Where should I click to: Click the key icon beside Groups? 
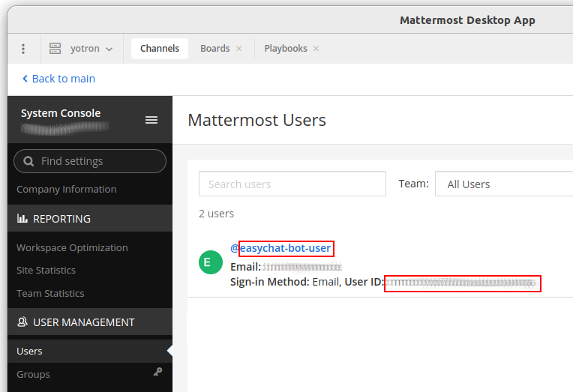click(x=157, y=372)
